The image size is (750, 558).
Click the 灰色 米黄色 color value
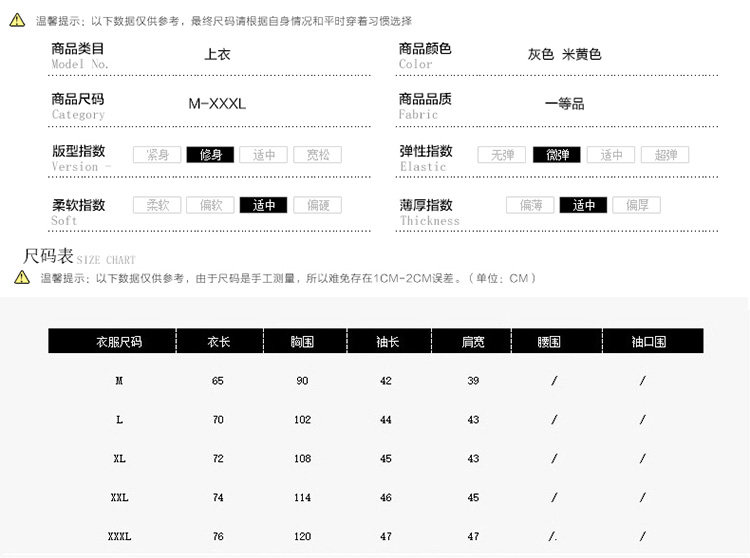pyautogui.click(x=564, y=55)
